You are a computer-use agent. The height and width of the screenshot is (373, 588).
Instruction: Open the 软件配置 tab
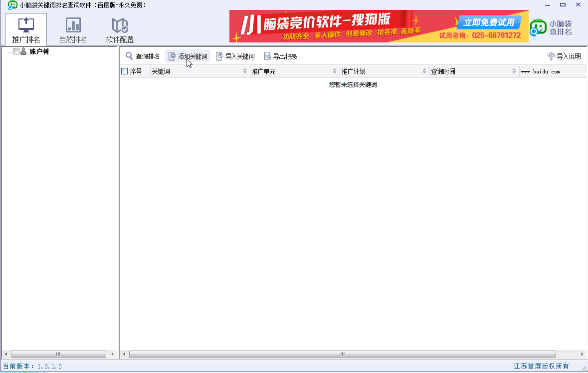(120, 29)
